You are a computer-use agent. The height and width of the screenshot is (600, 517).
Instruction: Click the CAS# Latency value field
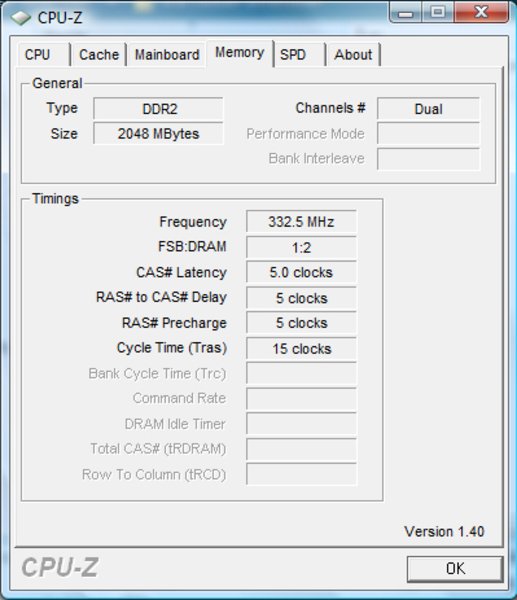tap(301, 272)
